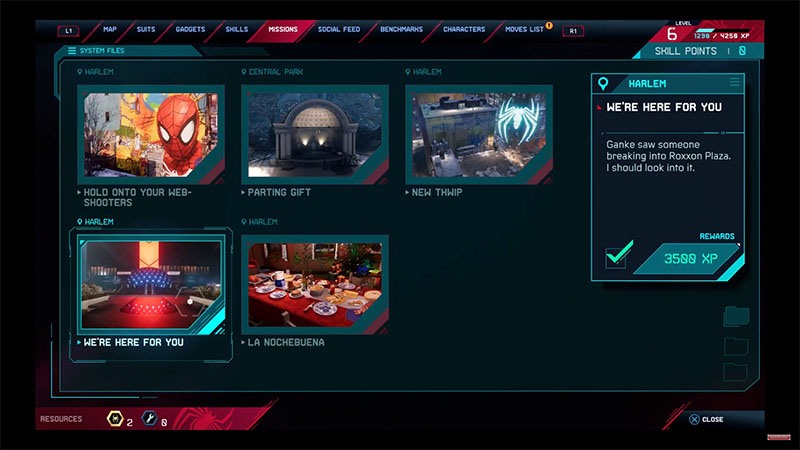Select Hold Onto Your Web-Shooters thumbnail
The width and height of the screenshot is (800, 450).
(x=151, y=135)
